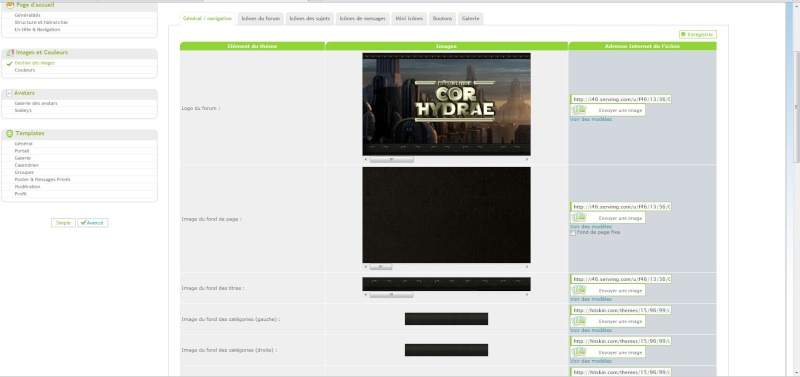Enable the Fond de page fixe checkbox
Viewport: 800px width, 377px height.
point(573,233)
